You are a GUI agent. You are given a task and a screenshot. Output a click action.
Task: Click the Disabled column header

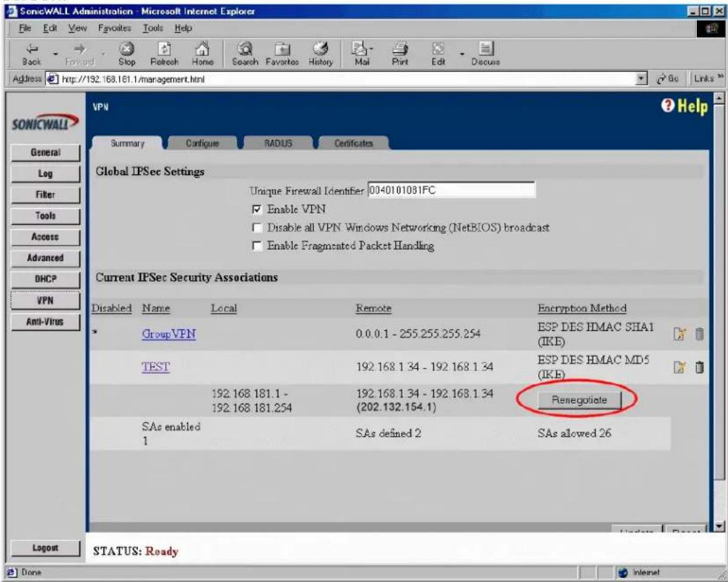click(x=111, y=308)
